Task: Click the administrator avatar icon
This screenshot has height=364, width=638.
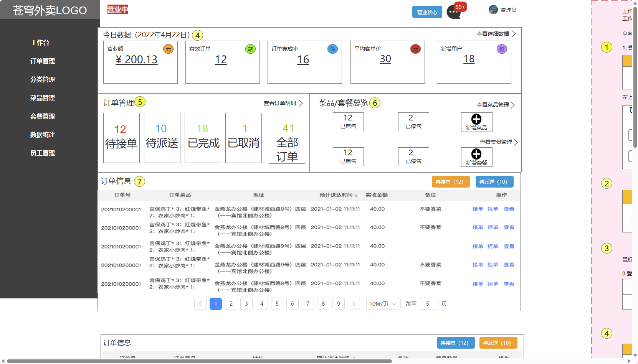Action: coord(493,10)
